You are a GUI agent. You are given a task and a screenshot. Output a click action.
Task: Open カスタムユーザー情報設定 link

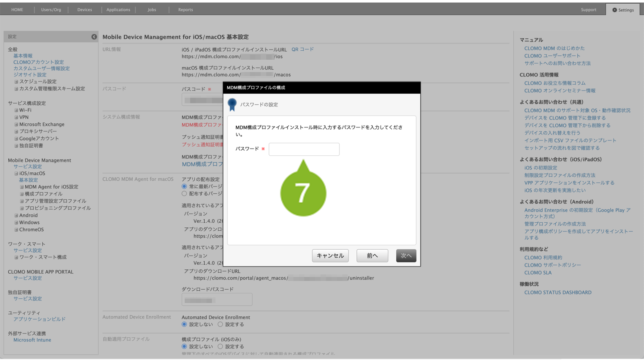(x=42, y=68)
